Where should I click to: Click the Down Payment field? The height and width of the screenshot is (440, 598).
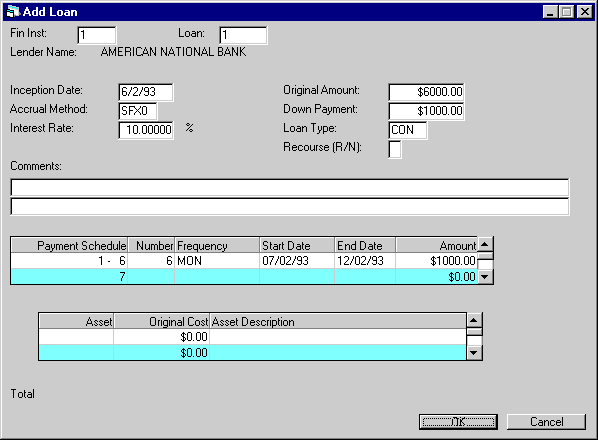click(426, 111)
